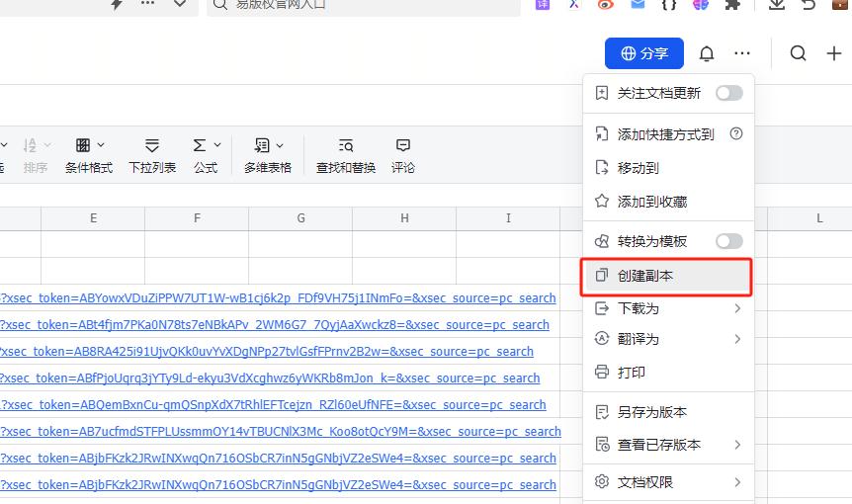The width and height of the screenshot is (852, 504).
Task: Open link containing ABYowxVDuZiPPW7UT1W token
Action: 278,298
